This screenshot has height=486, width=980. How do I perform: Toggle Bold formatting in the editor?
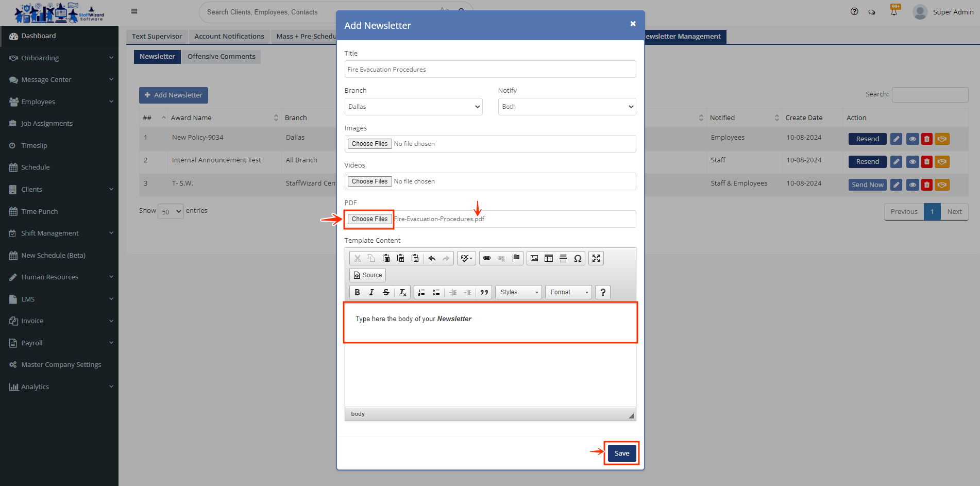click(357, 292)
